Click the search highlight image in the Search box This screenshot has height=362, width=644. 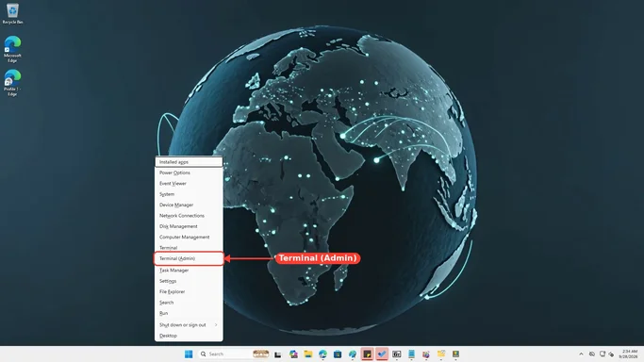261,354
